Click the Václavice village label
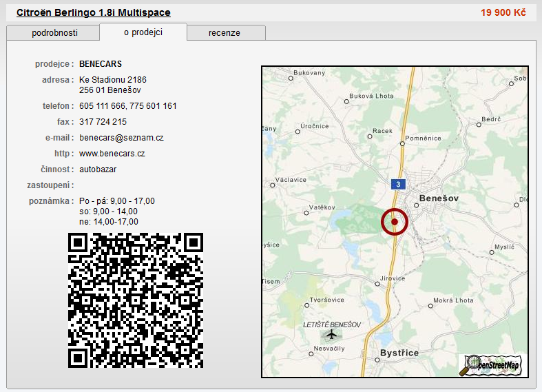The width and height of the screenshot is (542, 392). point(291,180)
